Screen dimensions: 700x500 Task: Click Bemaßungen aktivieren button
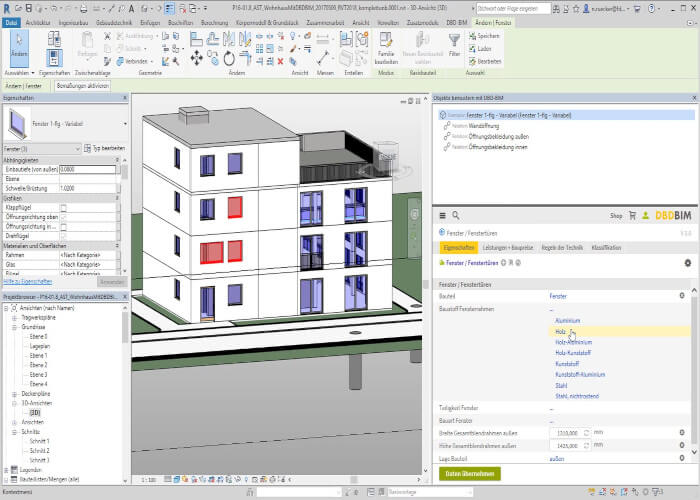coord(83,86)
